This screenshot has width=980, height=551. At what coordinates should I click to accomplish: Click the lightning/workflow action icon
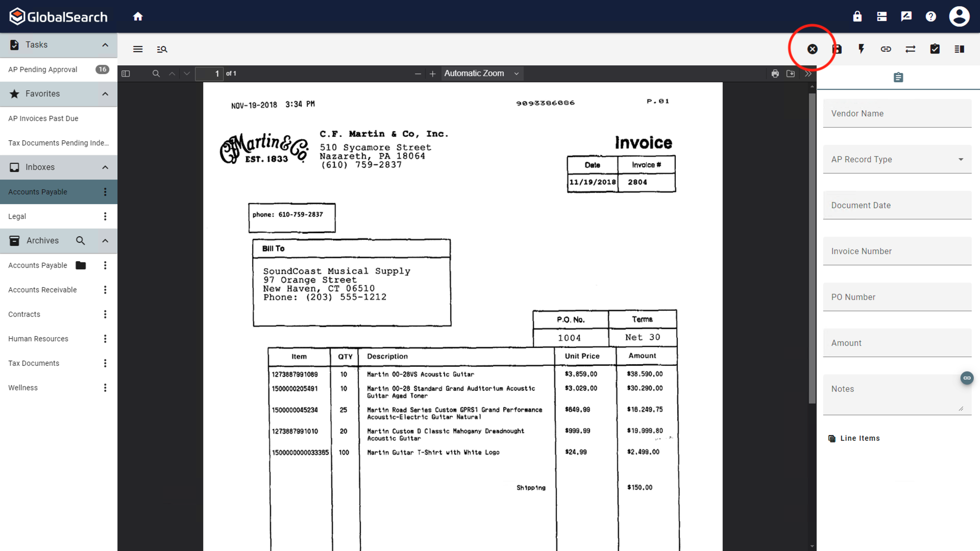click(x=861, y=48)
